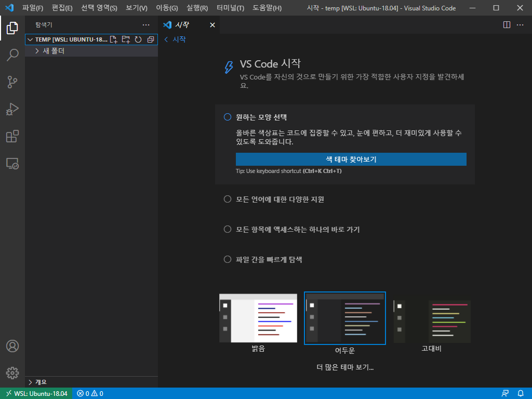Click the VS Code 시작 heading
The height and width of the screenshot is (399, 532).
pos(270,63)
